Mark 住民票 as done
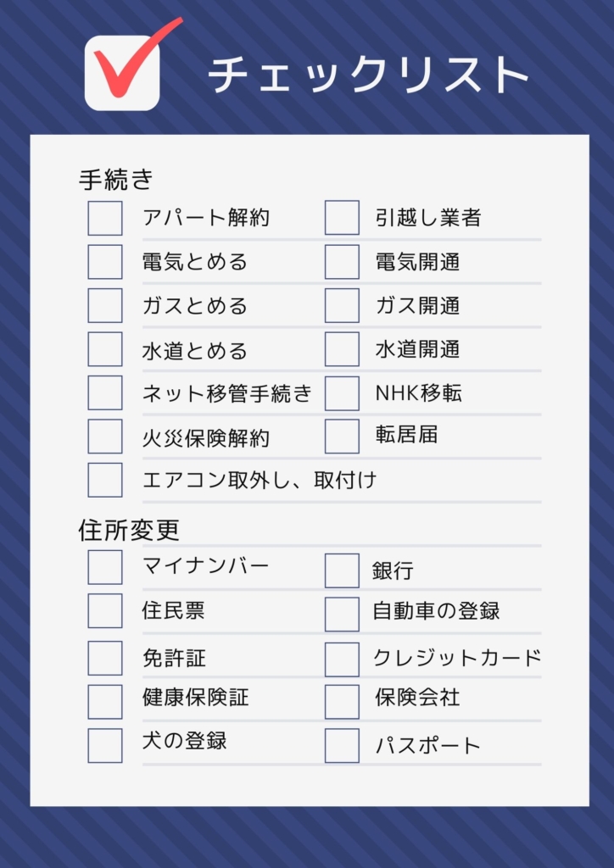614x868 pixels. coord(105,610)
